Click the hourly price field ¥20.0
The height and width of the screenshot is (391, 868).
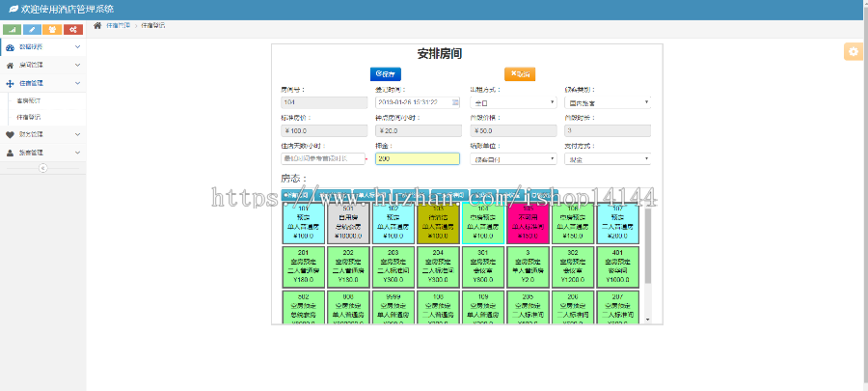(x=419, y=130)
